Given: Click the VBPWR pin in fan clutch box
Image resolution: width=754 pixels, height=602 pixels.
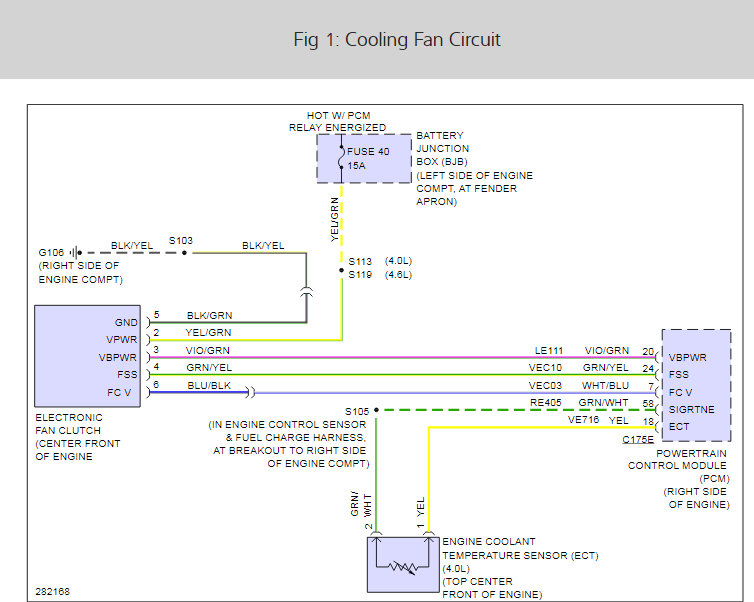Looking at the screenshot, I should [118, 357].
